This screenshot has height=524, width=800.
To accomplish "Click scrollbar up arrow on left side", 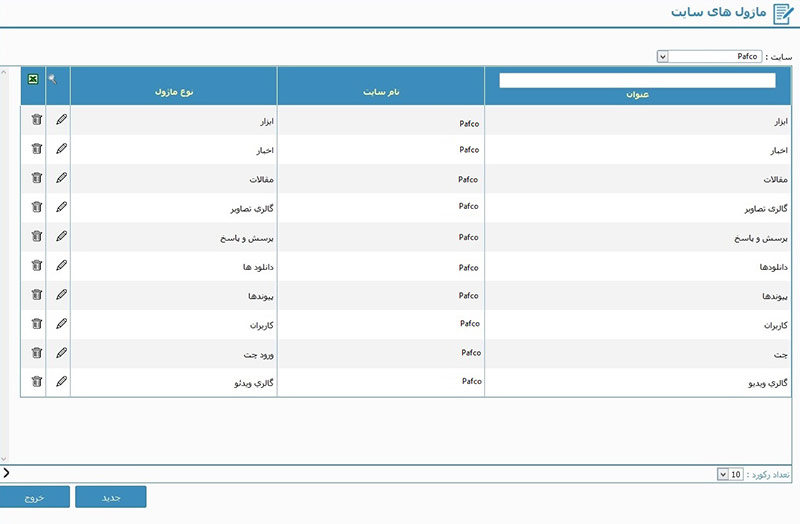I will point(4,72).
